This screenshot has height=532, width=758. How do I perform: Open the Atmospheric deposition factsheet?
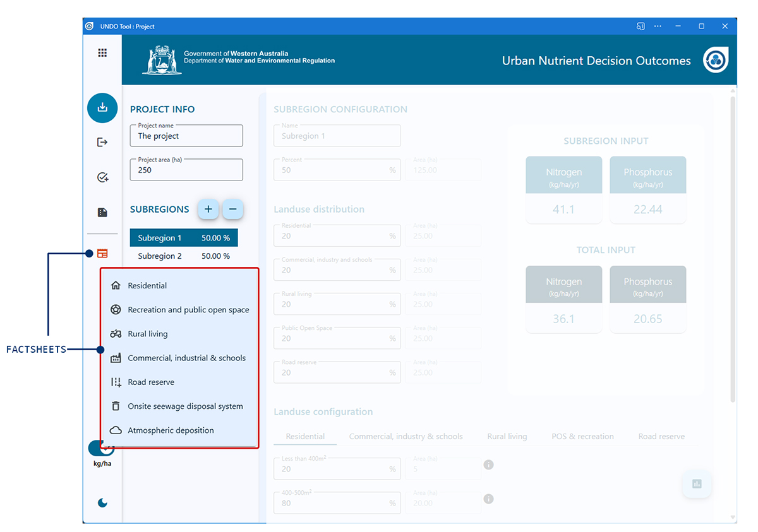pyautogui.click(x=171, y=430)
